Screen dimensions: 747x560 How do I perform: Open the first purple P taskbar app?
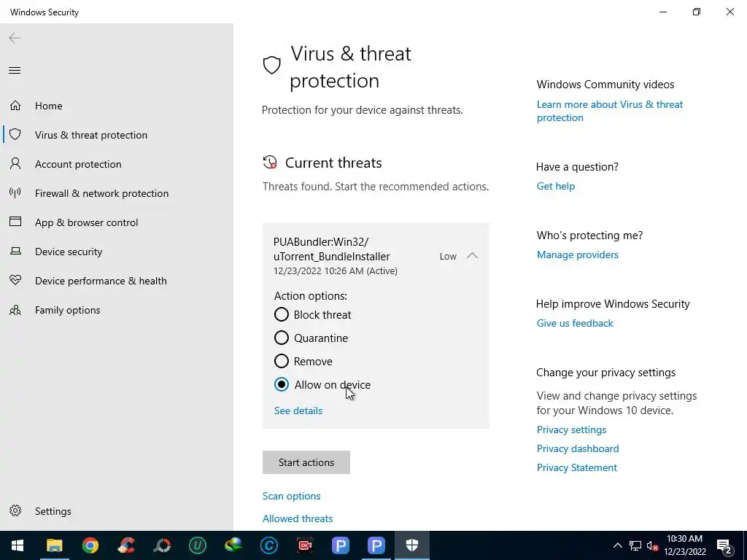(340, 545)
